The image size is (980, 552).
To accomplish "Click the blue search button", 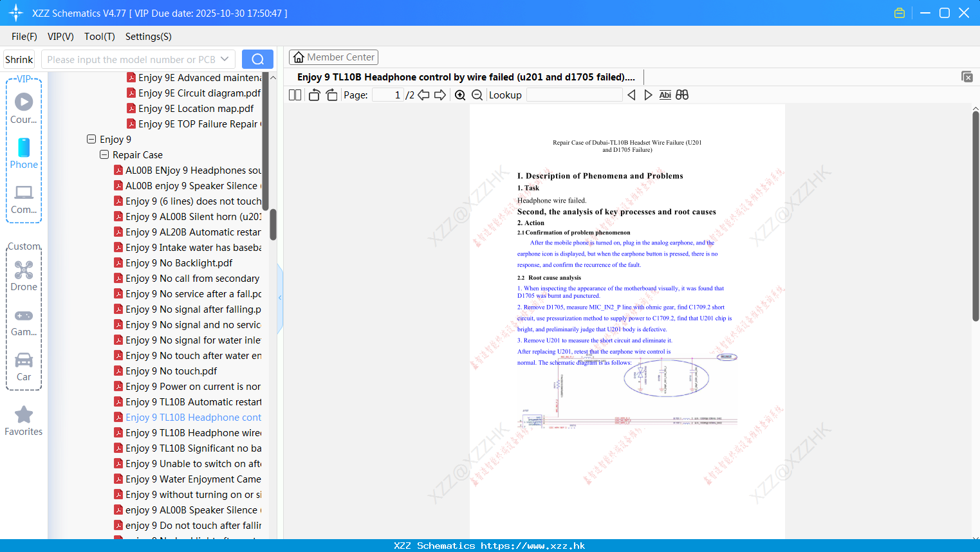I will pyautogui.click(x=257, y=59).
